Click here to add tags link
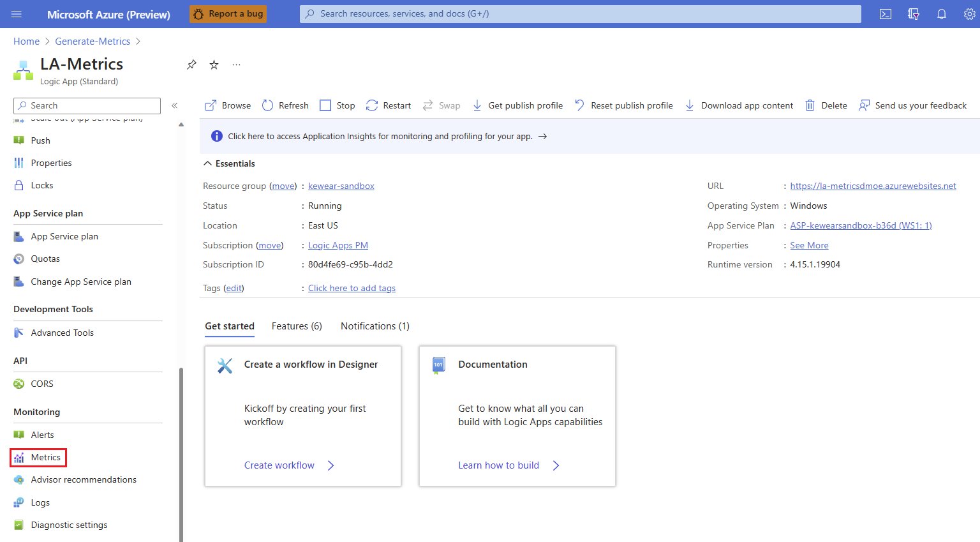This screenshot has width=980, height=542. pos(352,288)
